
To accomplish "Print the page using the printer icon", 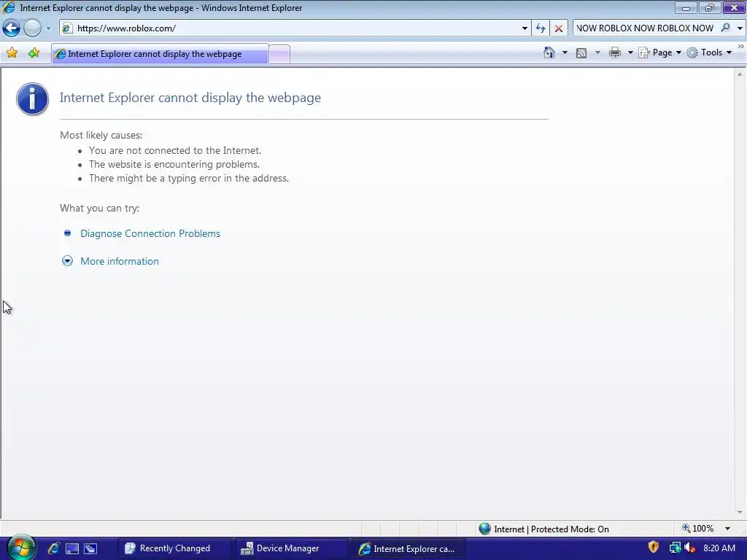I will coord(614,52).
